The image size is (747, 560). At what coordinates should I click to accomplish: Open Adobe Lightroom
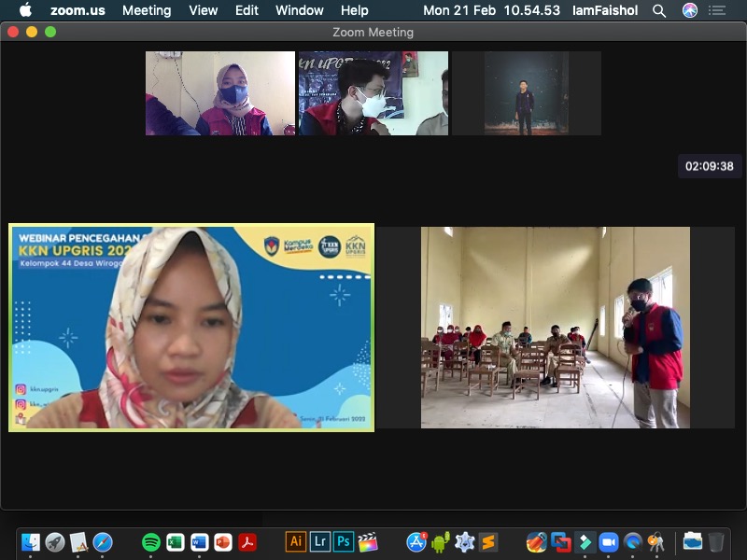319,539
